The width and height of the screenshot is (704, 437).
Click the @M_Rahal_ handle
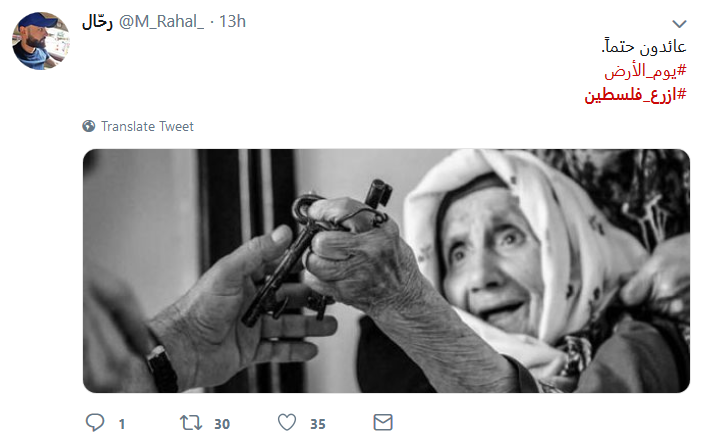(161, 22)
